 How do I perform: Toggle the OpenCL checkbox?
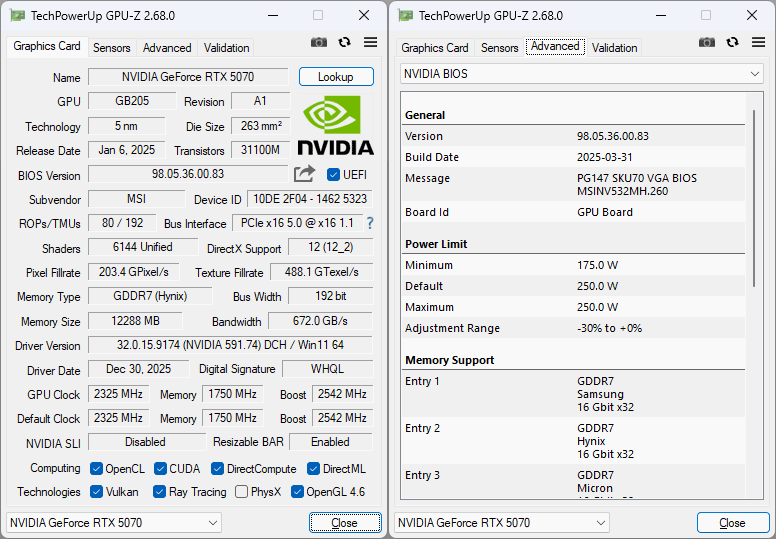click(x=97, y=469)
